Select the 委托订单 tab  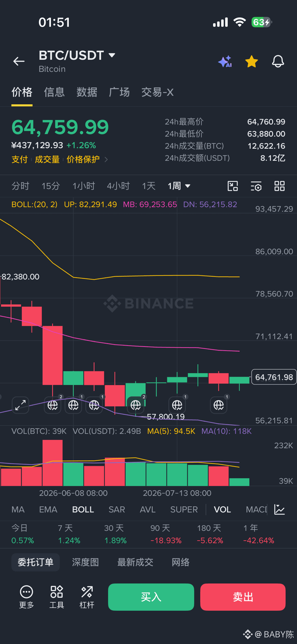[36, 562]
